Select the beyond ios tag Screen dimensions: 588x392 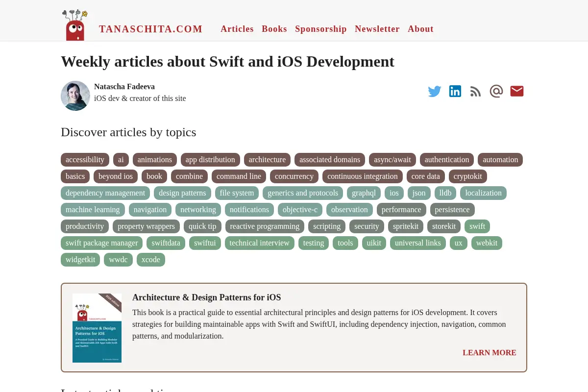(x=116, y=176)
